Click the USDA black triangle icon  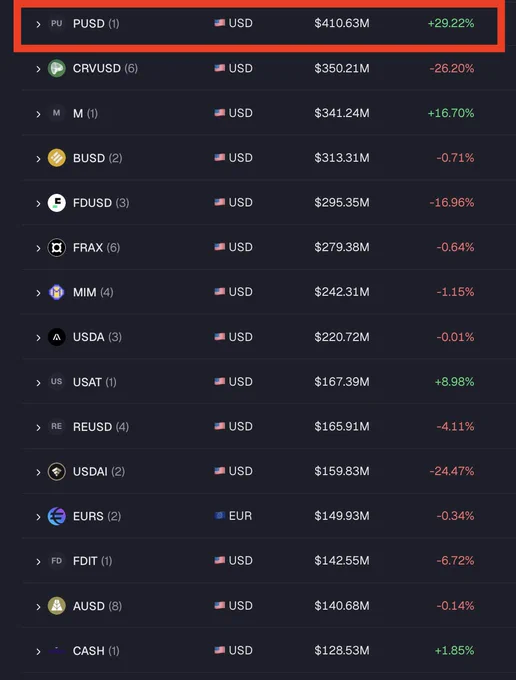[56, 337]
